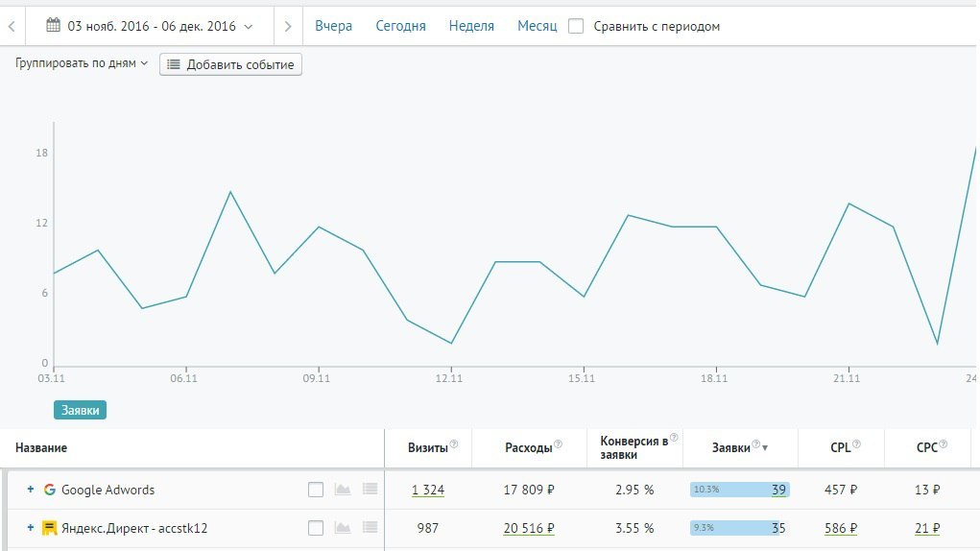980x551 pixels.
Task: Select the Вчера quick period
Action: 333,27
